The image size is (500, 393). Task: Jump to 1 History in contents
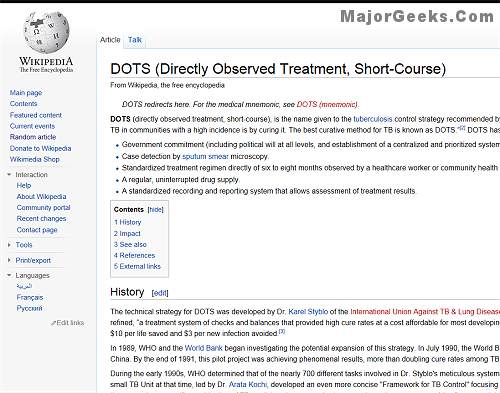pos(127,222)
